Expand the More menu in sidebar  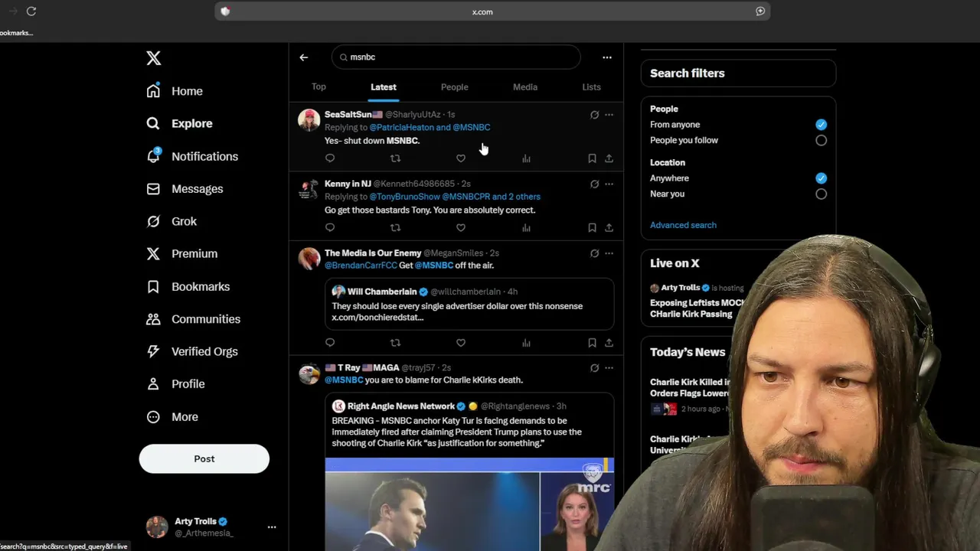[172, 417]
